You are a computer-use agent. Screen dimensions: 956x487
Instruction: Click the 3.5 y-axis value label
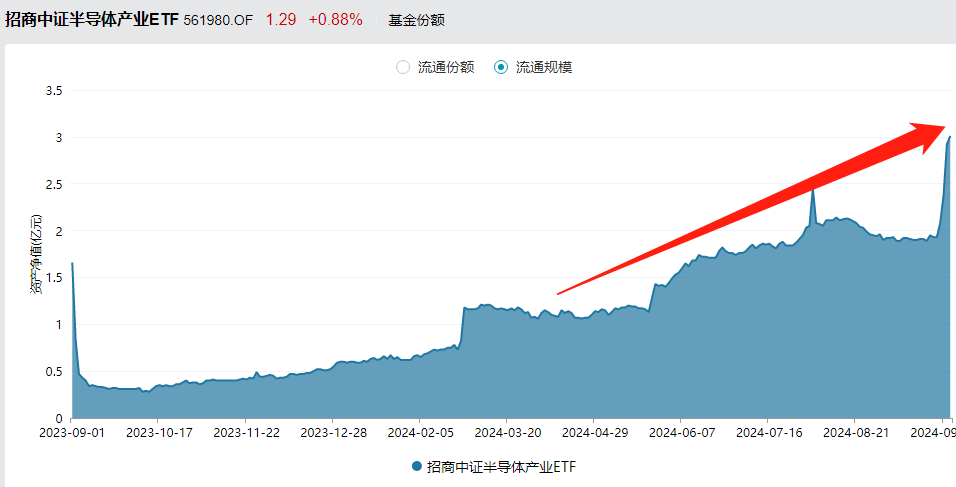(54, 91)
